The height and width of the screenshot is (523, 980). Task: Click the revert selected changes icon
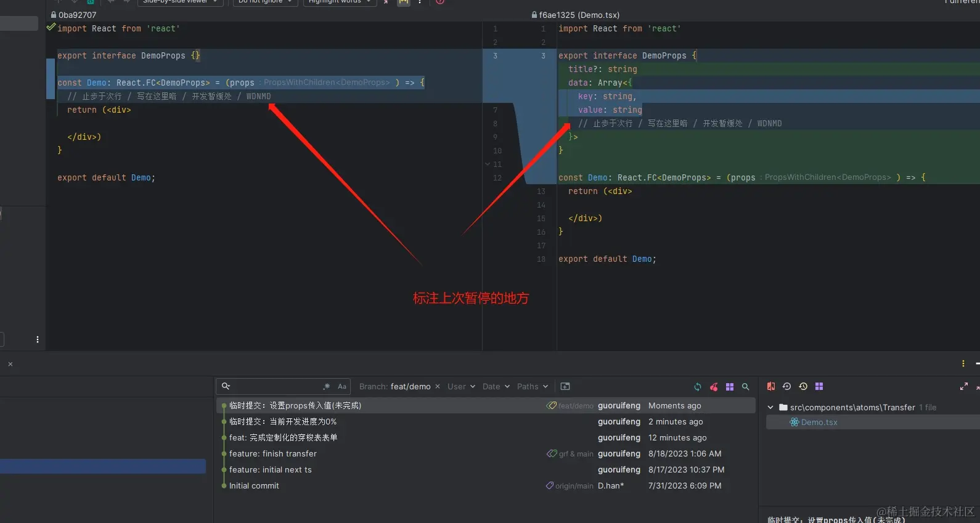[x=787, y=386]
